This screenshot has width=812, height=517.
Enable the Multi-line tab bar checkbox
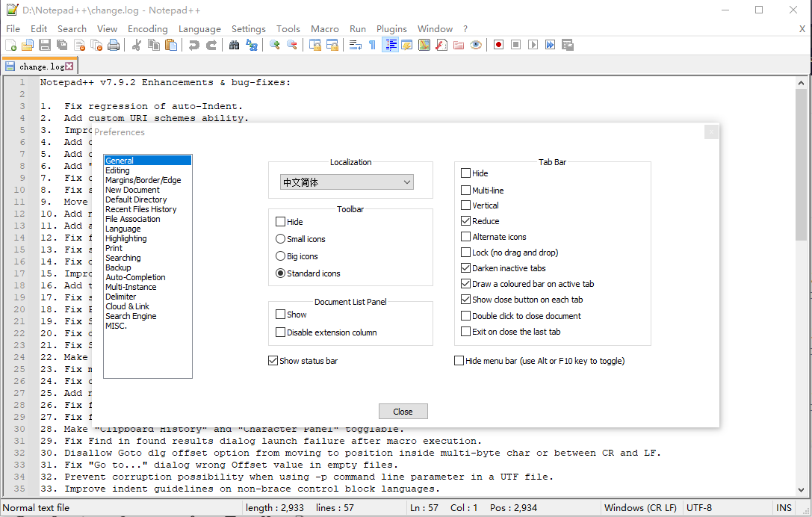465,190
